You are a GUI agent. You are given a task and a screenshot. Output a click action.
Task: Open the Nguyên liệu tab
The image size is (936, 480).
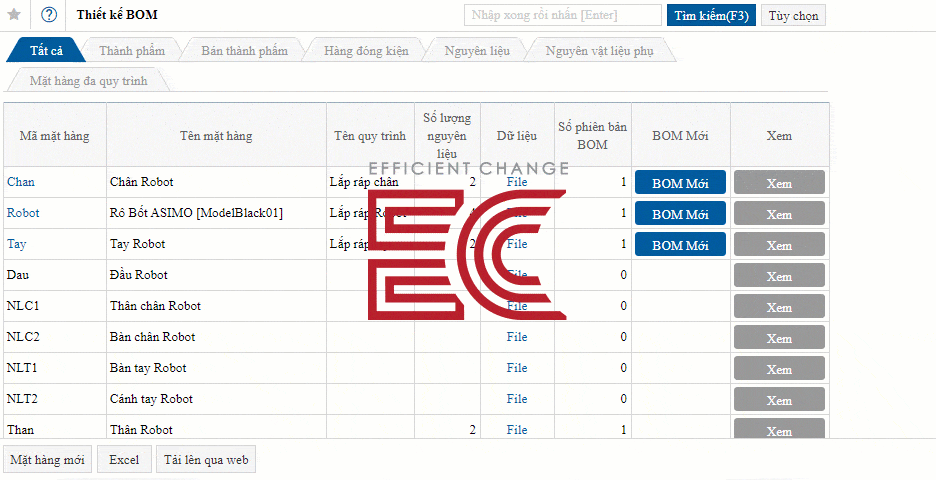tap(477, 51)
